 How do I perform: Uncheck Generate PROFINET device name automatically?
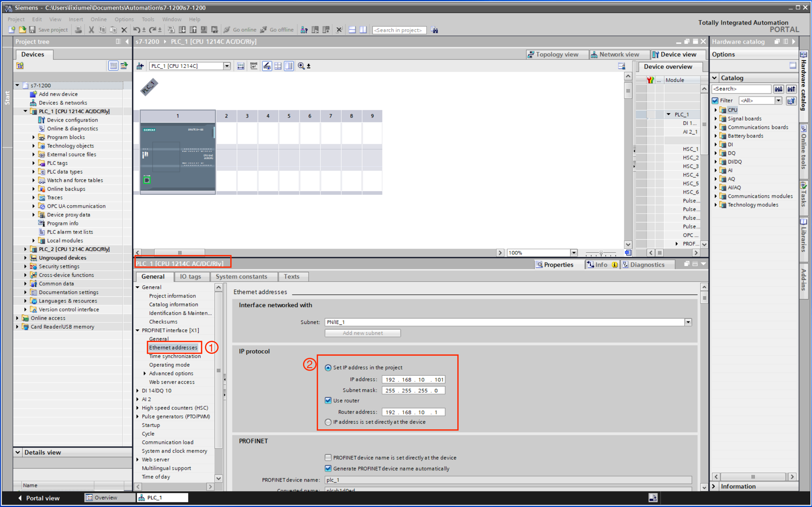click(x=328, y=468)
